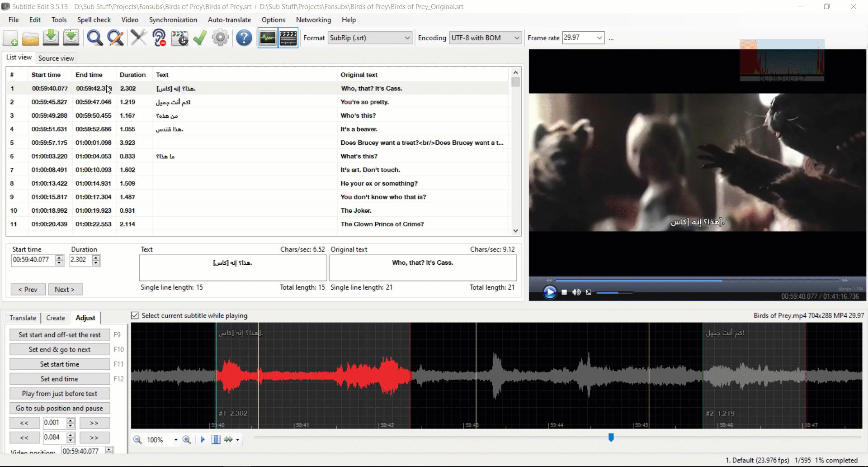868x467 pixels.
Task: Mute audio with the speaker icon
Action: (576, 292)
